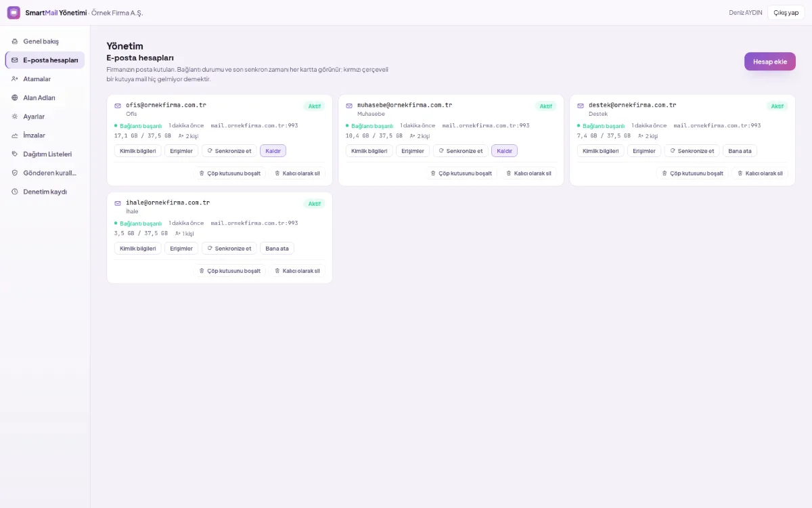Click the Alan Adları globe icon
Image resolution: width=812 pixels, height=508 pixels.
15,98
